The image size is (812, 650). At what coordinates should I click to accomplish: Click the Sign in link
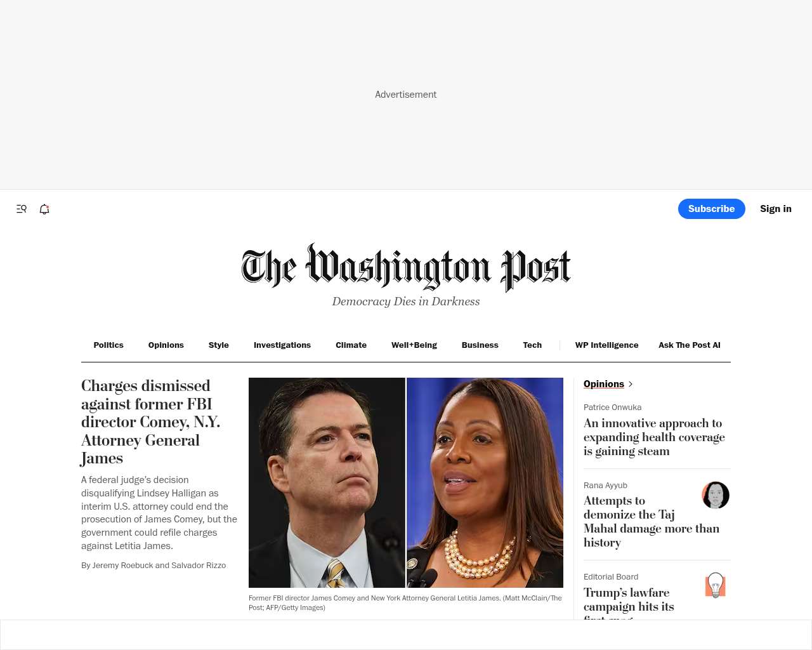pos(776,209)
